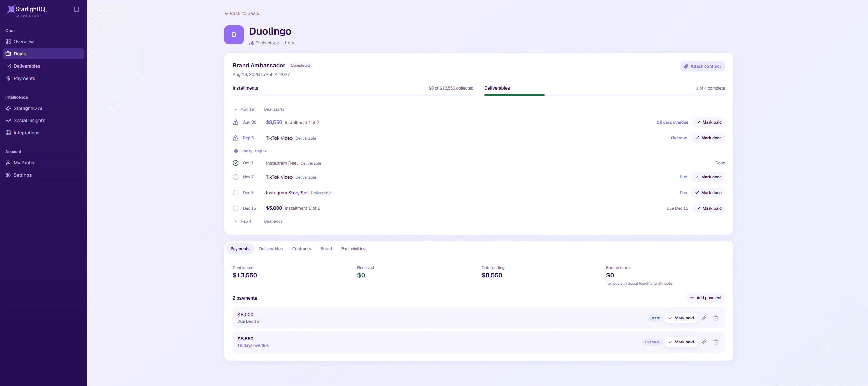868x386 pixels.
Task: Click '$0 of $13,550 collected' text
Action: tap(451, 88)
